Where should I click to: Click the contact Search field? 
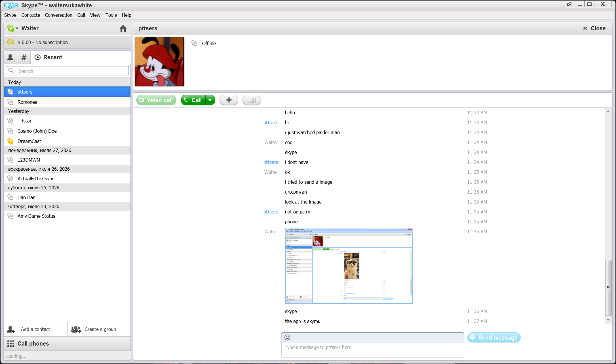(x=67, y=71)
